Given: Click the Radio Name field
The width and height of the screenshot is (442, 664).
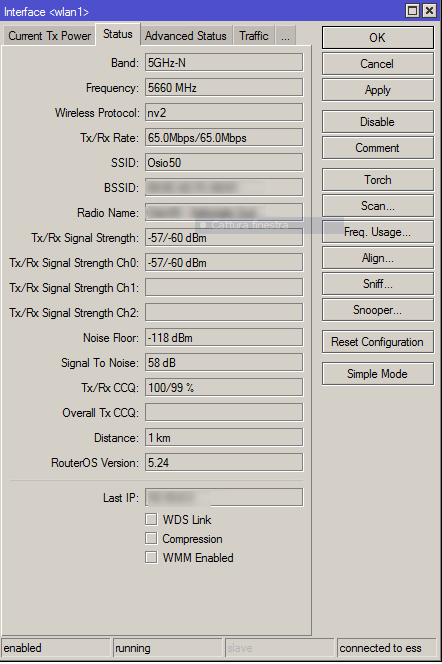Looking at the screenshot, I should tap(224, 213).
